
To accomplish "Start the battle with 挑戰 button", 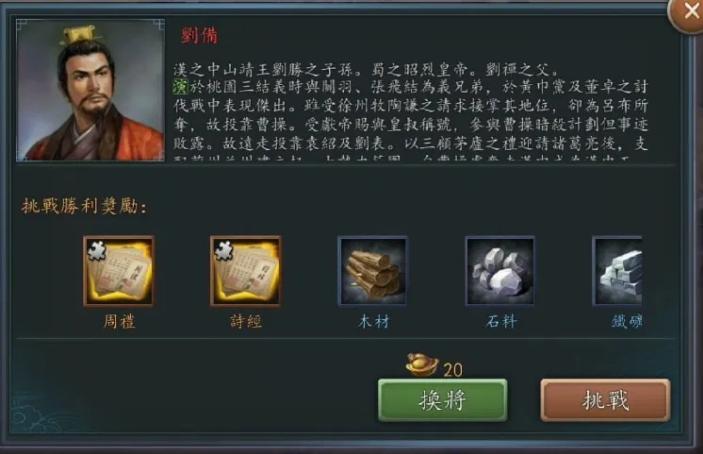I will [605, 400].
